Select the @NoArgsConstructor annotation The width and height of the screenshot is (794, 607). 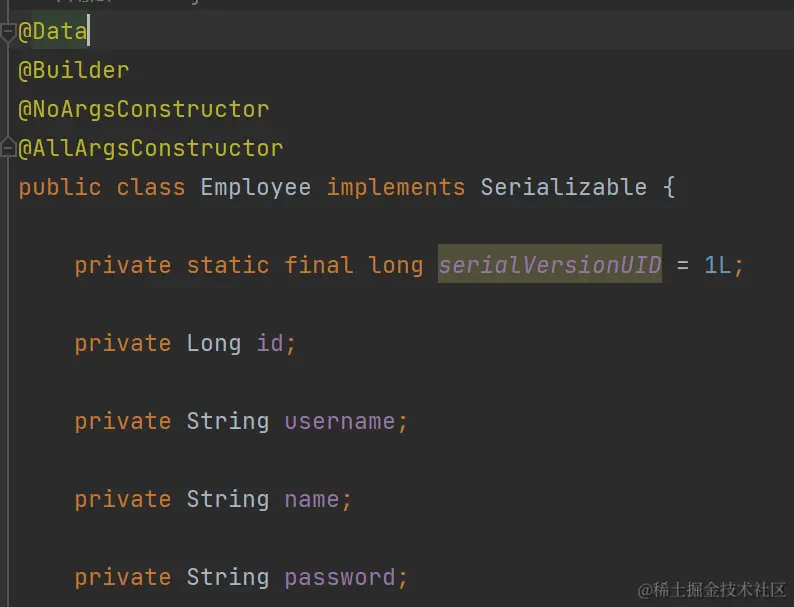[144, 109]
